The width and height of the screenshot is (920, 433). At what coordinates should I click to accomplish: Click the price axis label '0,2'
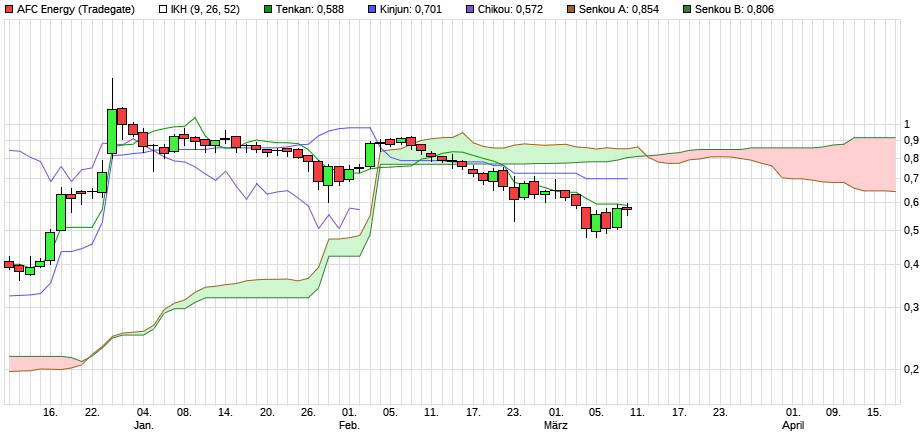(x=911, y=370)
